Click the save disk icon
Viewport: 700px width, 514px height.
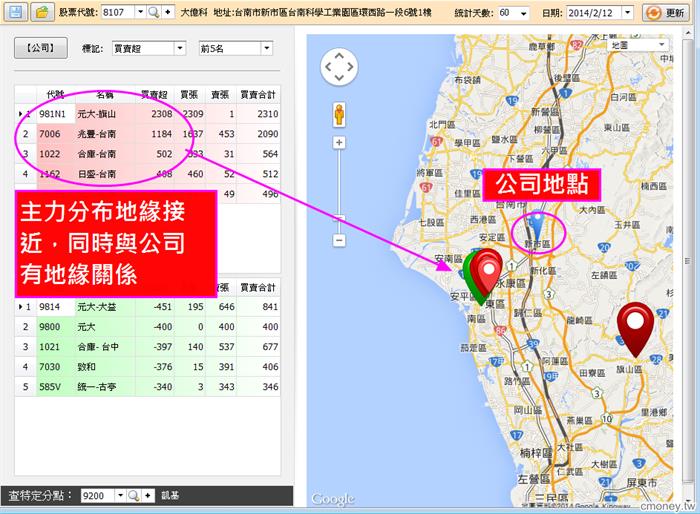point(16,12)
